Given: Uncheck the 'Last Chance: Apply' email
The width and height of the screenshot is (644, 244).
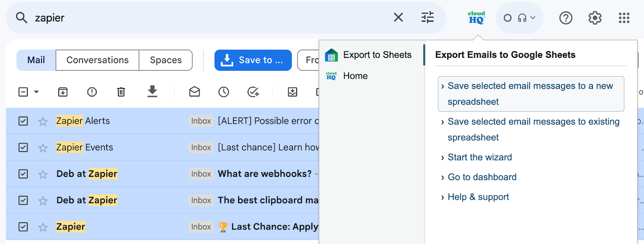Looking at the screenshot, I should (23, 227).
